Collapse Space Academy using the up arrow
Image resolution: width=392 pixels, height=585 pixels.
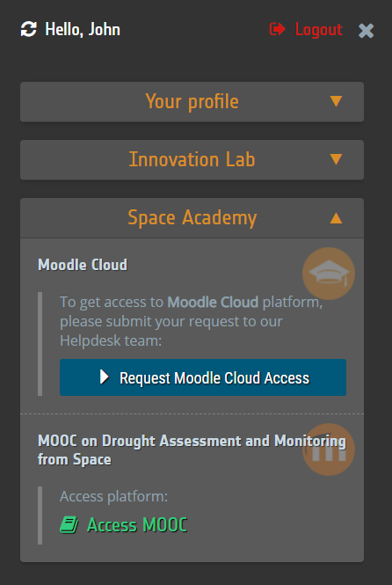click(x=336, y=218)
